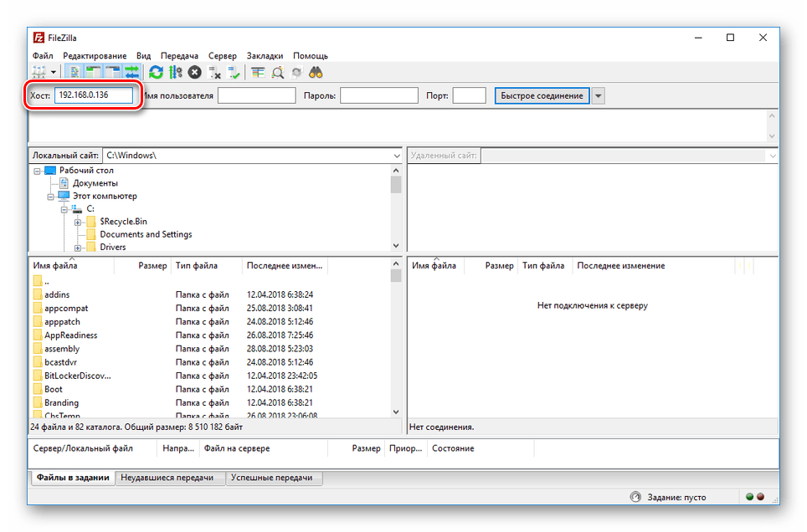The image size is (807, 532).
Task: Select the apppatch folder
Action: 62,321
